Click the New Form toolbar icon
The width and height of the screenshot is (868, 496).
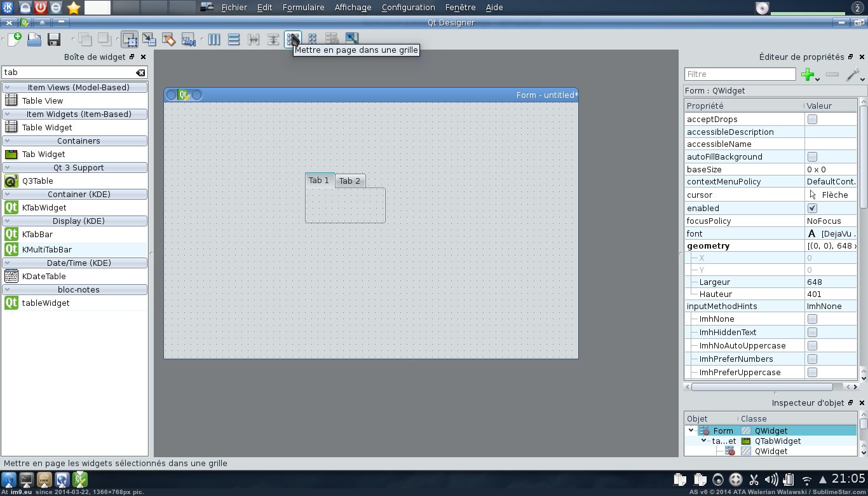click(14, 39)
